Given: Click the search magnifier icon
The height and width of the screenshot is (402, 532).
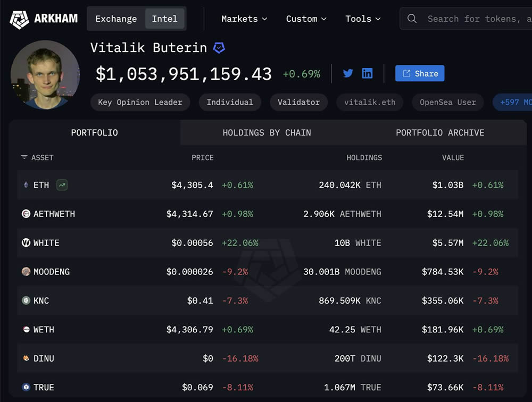Looking at the screenshot, I should pyautogui.click(x=412, y=19).
